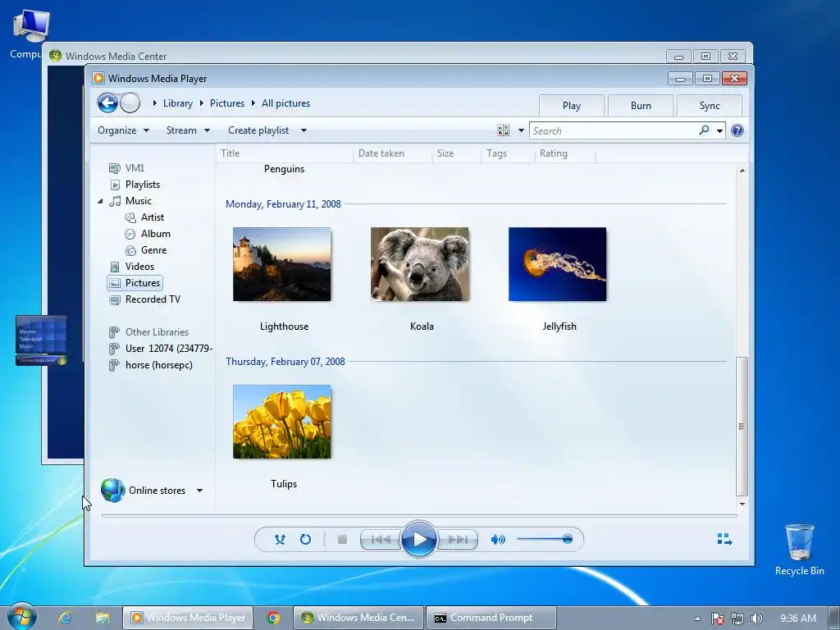Image resolution: width=840 pixels, height=630 pixels.
Task: Open Online stores dropdown arrow
Action: [199, 491]
